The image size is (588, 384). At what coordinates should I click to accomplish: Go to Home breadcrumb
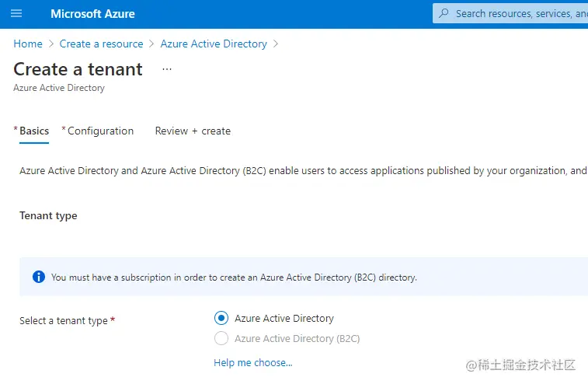pyautogui.click(x=28, y=44)
